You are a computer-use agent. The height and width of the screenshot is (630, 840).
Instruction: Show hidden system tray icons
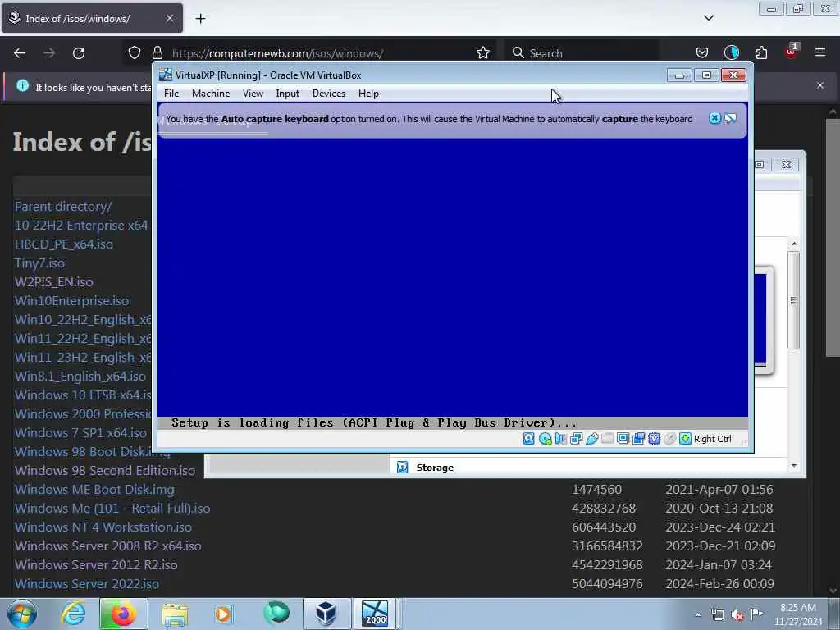tap(697, 615)
